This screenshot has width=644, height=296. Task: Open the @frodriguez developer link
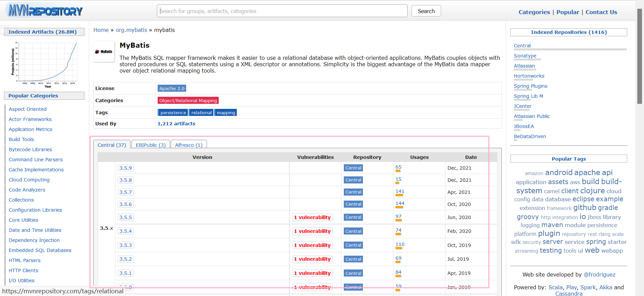click(599, 274)
